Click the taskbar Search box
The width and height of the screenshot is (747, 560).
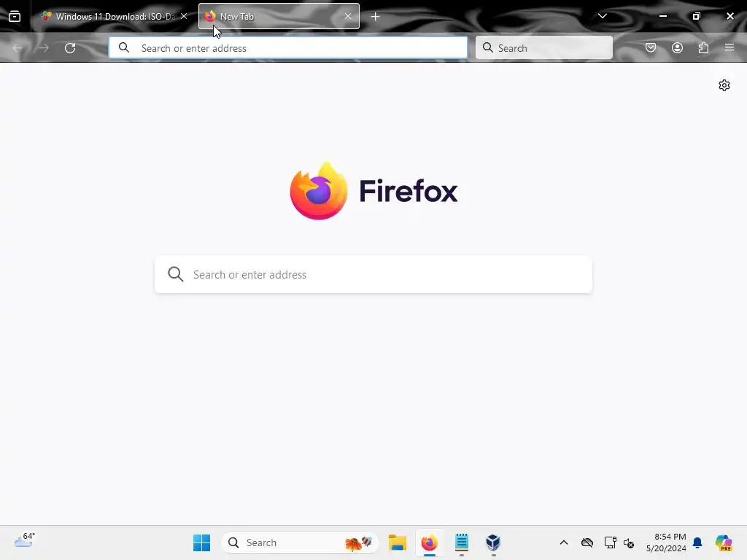tap(300, 542)
